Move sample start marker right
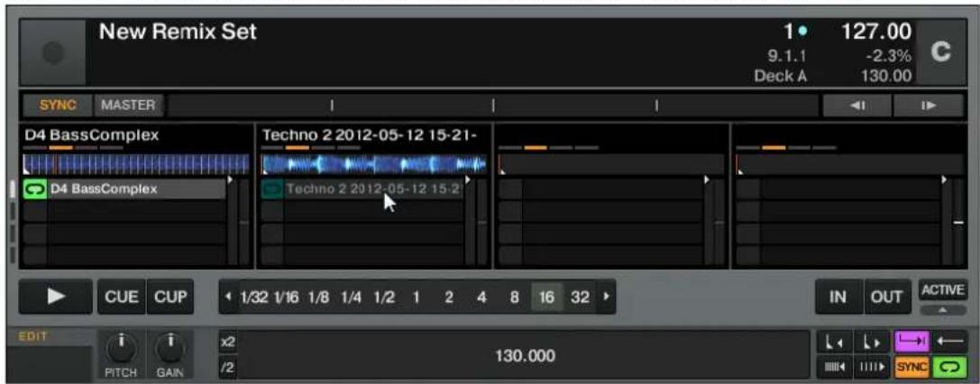The width and height of the screenshot is (980, 384). [871, 343]
